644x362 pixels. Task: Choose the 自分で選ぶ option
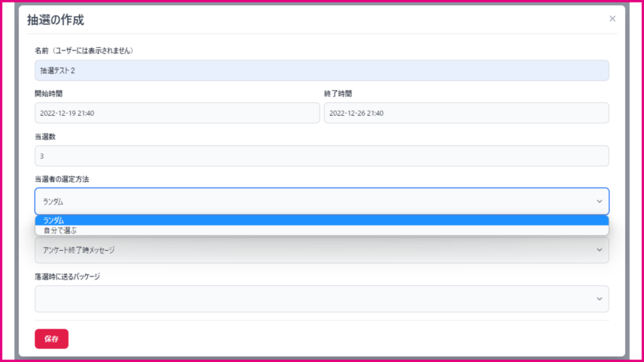click(x=321, y=230)
